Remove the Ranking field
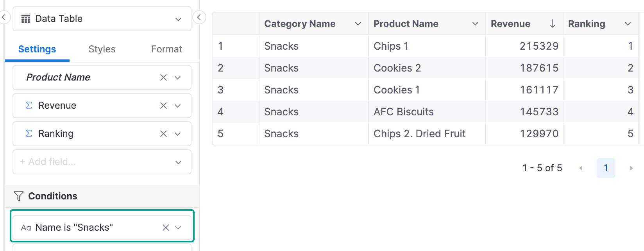This screenshot has height=251, width=644. tap(163, 134)
